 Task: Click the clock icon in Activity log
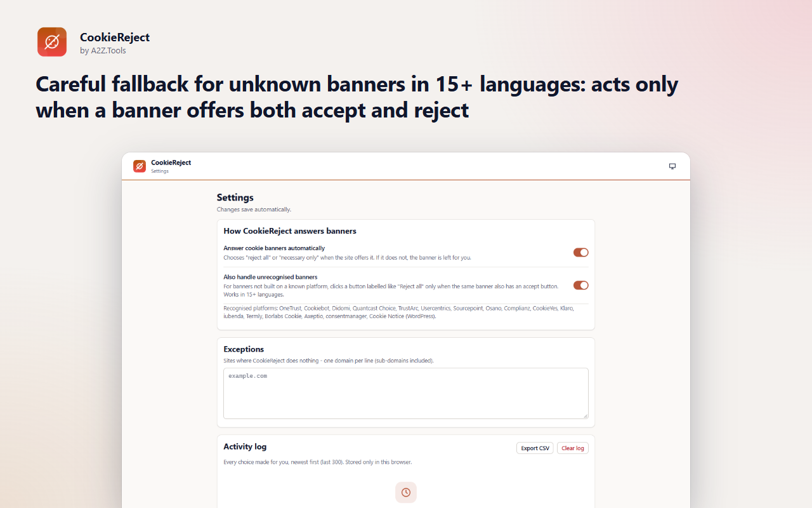coord(406,492)
